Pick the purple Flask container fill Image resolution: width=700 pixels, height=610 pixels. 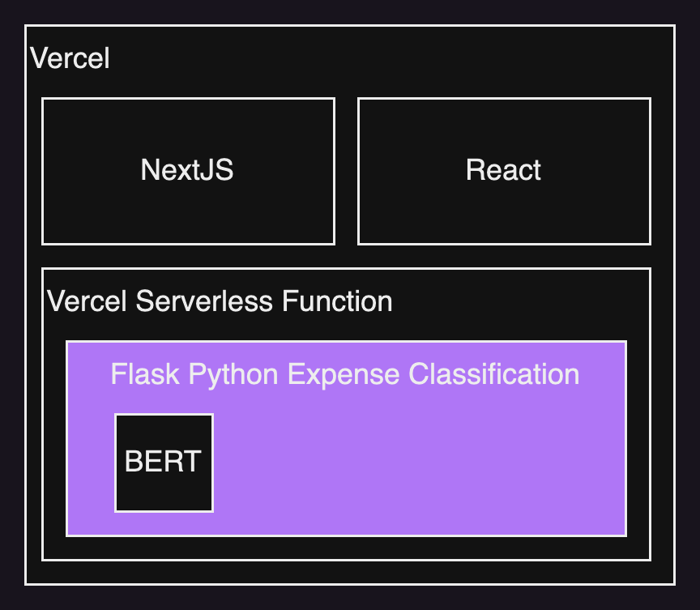tap(420, 464)
